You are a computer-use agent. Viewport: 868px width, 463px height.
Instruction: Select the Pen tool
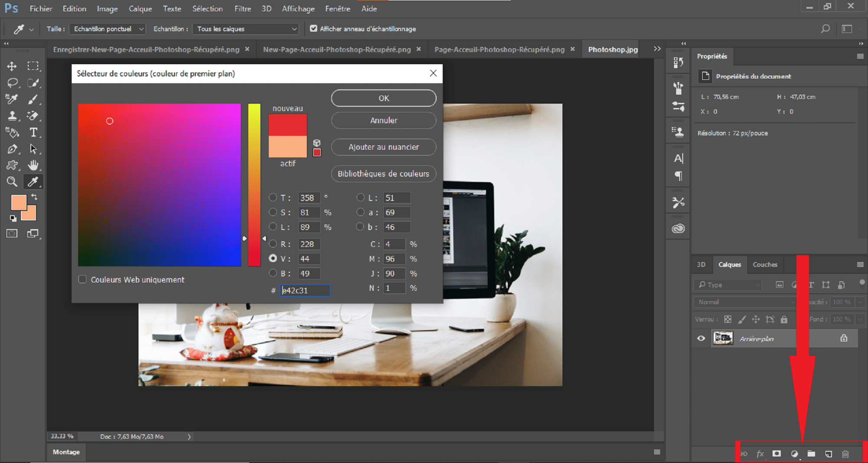click(12, 149)
